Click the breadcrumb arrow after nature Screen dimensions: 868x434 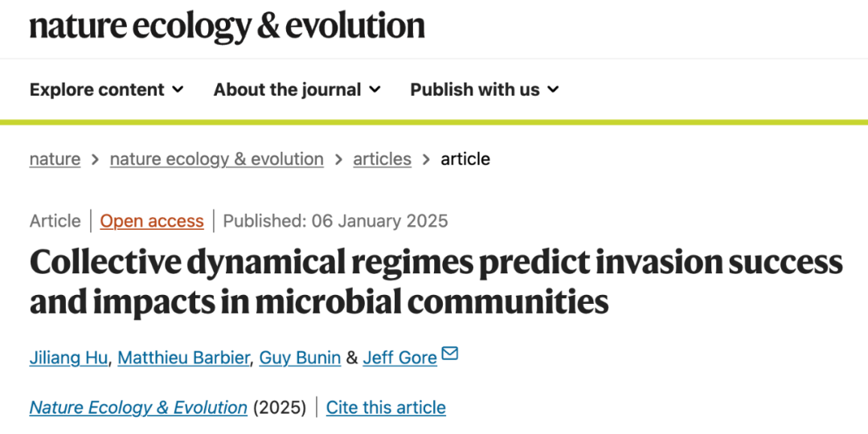coord(95,159)
